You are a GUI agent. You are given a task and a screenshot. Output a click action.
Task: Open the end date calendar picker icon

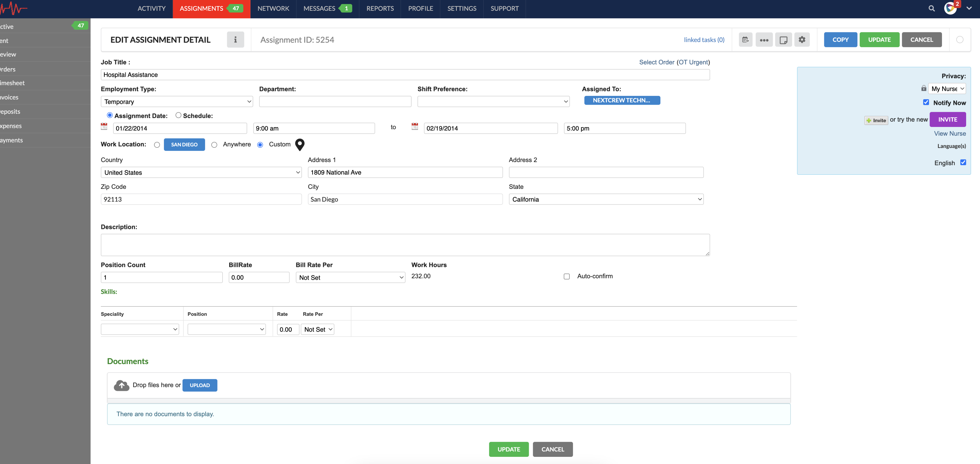415,126
